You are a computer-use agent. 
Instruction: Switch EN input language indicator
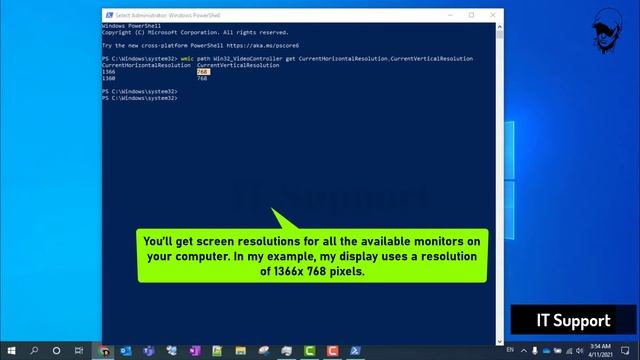click(x=510, y=350)
